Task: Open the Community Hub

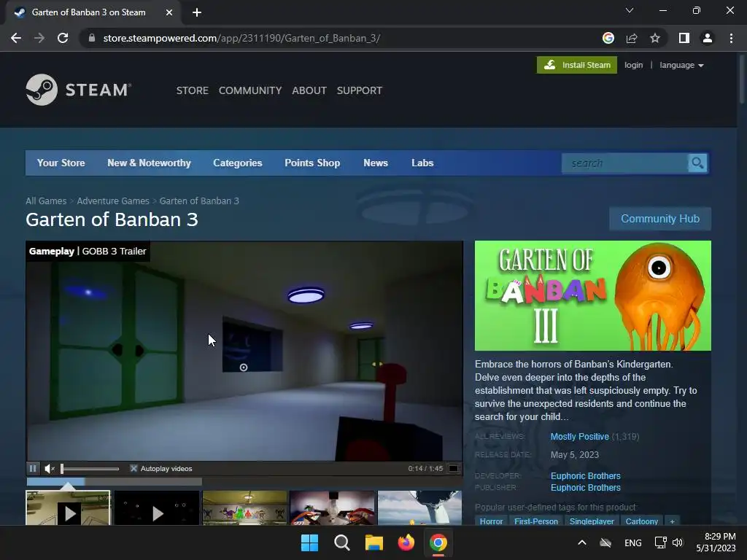Action: click(660, 219)
